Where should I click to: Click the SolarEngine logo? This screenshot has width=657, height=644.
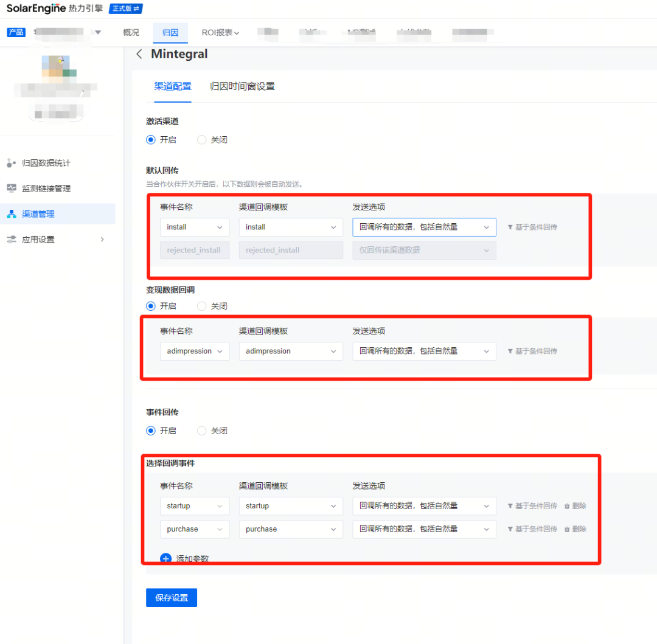(x=55, y=9)
